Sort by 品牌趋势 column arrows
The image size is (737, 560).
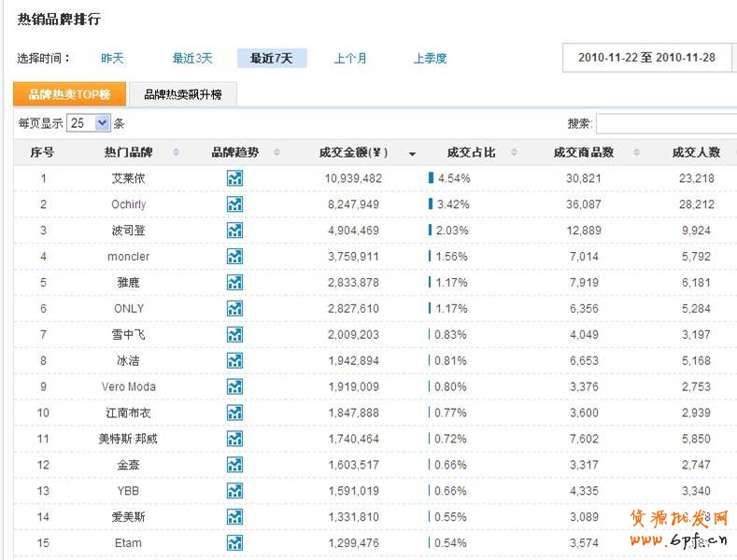276,152
